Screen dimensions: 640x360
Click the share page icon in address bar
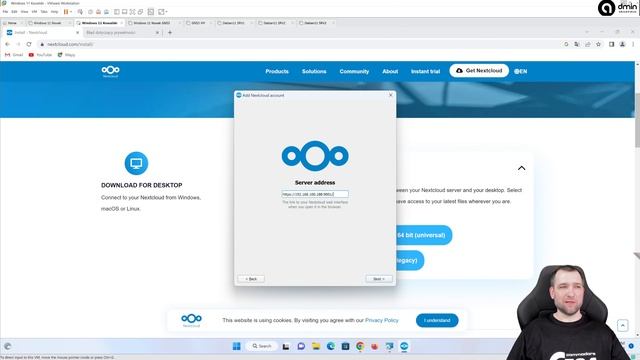pyautogui.click(x=588, y=44)
